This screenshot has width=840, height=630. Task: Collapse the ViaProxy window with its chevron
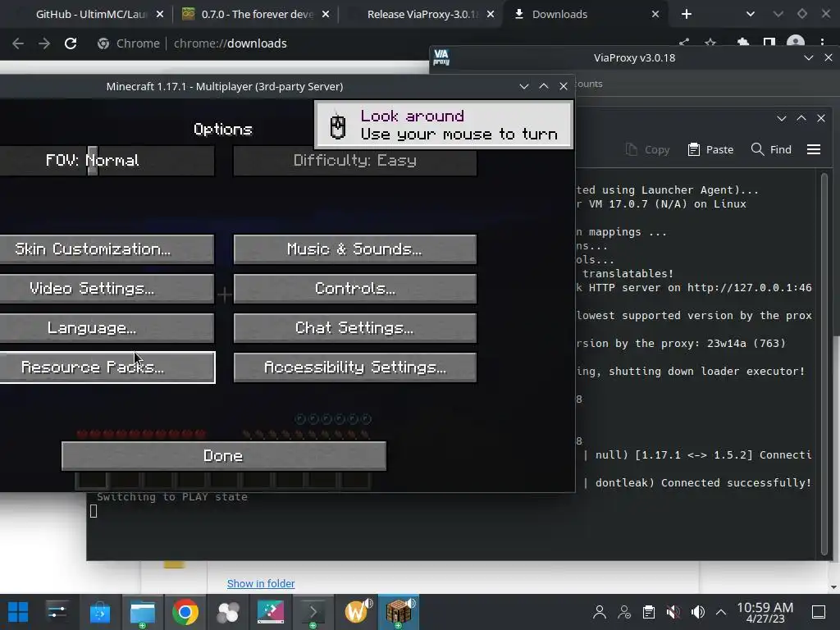[808, 58]
